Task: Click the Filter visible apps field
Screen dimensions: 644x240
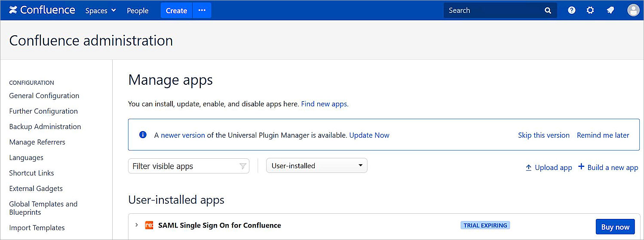Action: tap(184, 166)
